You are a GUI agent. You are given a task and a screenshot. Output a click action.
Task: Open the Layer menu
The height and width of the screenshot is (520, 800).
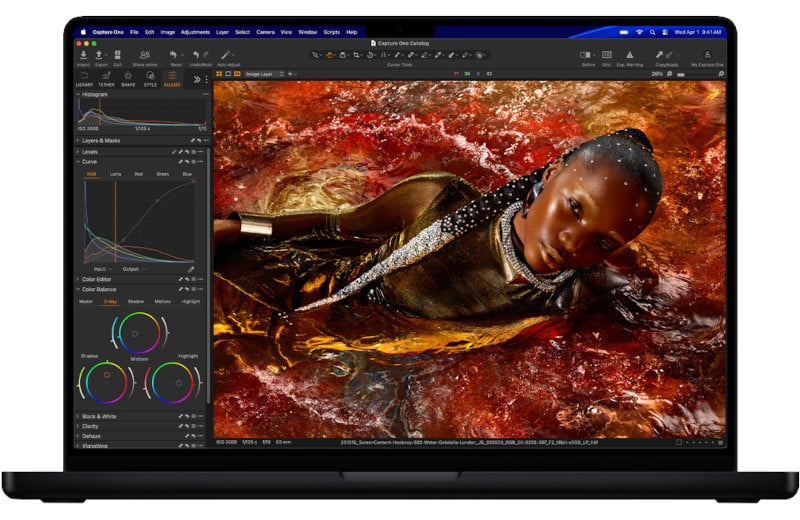[x=222, y=32]
